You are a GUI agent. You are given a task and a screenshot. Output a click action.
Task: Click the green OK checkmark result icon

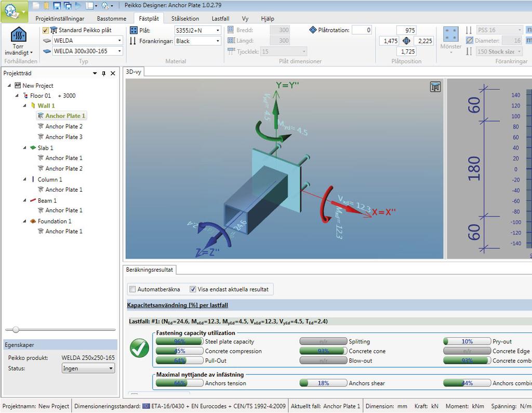(139, 348)
